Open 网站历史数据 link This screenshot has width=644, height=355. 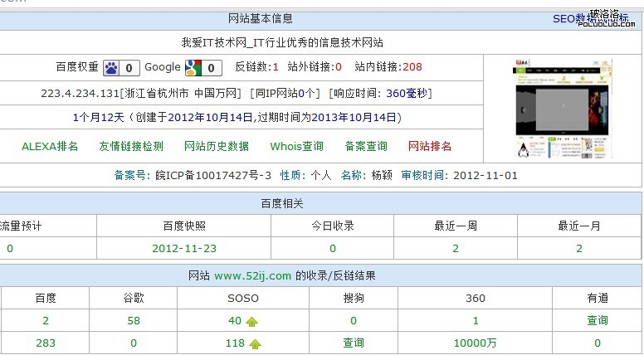coord(217,147)
